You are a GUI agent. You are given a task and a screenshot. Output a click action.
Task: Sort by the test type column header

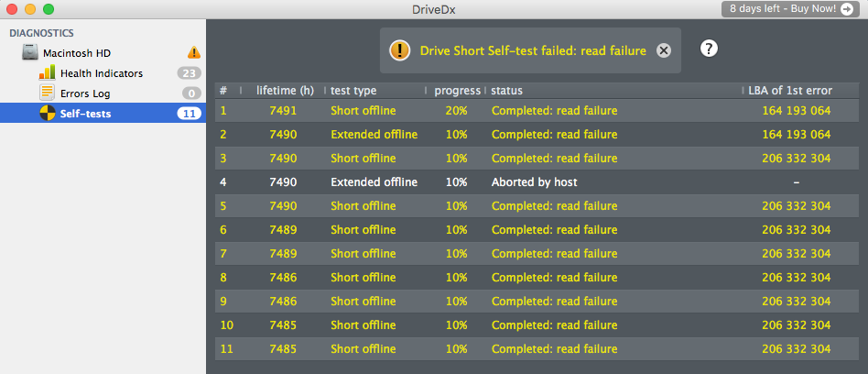(x=353, y=91)
